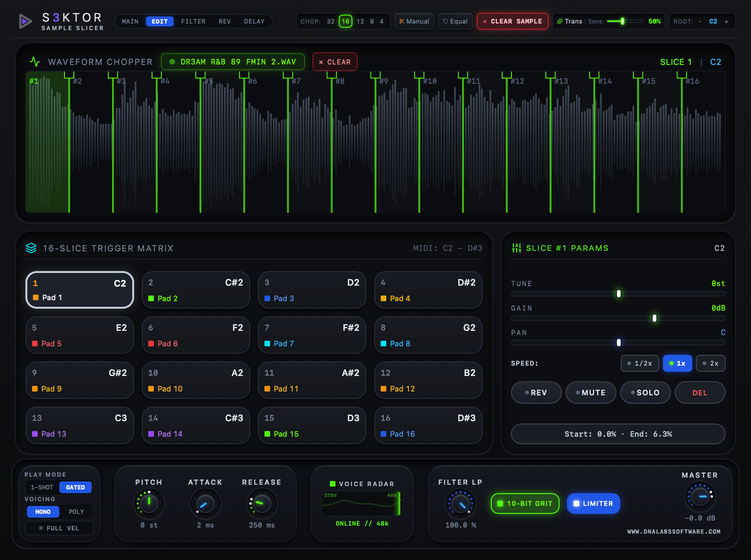Image resolution: width=751 pixels, height=560 pixels.
Task: Go to the DELAY tab
Action: pos(254,22)
